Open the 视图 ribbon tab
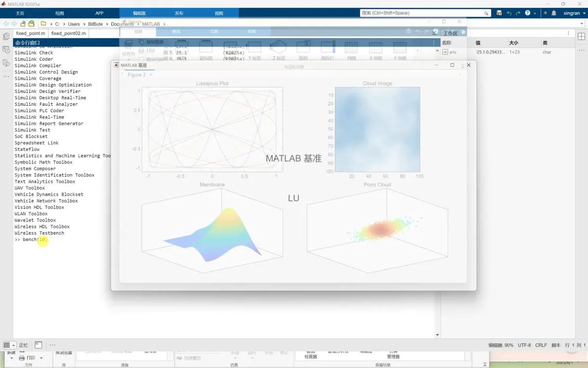Viewport: 588px width, 368px height. (219, 13)
